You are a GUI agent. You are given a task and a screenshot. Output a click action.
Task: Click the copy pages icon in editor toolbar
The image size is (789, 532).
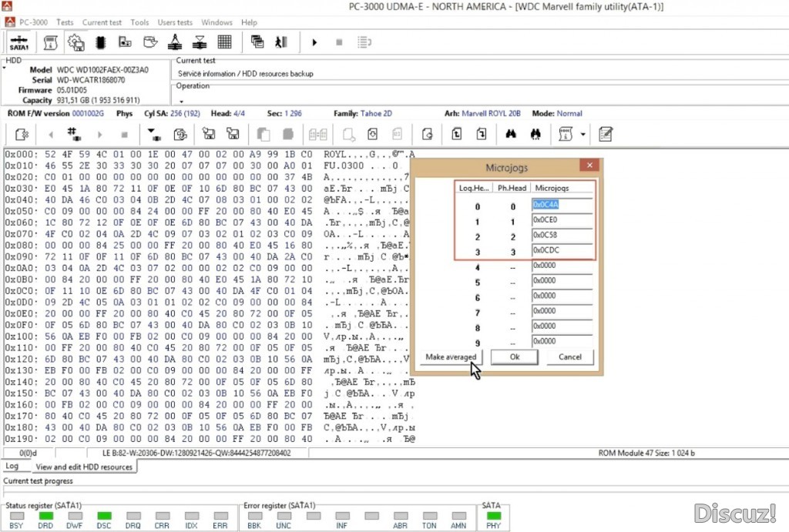(x=263, y=134)
